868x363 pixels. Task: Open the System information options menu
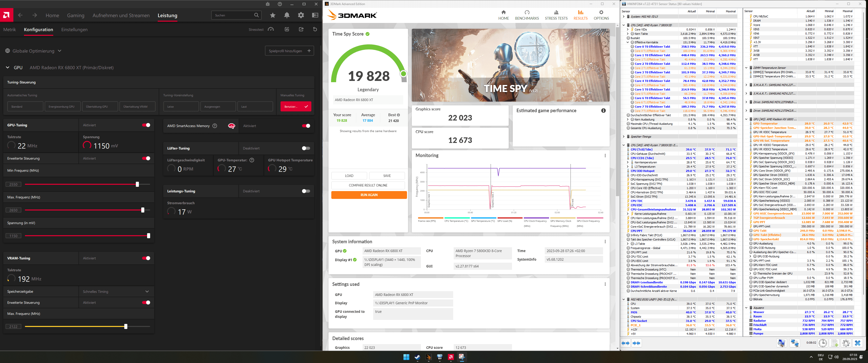[x=605, y=242]
